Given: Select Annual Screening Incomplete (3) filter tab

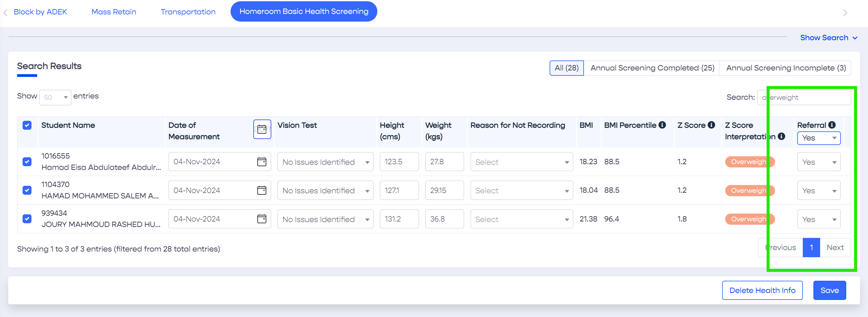Looking at the screenshot, I should [x=785, y=68].
